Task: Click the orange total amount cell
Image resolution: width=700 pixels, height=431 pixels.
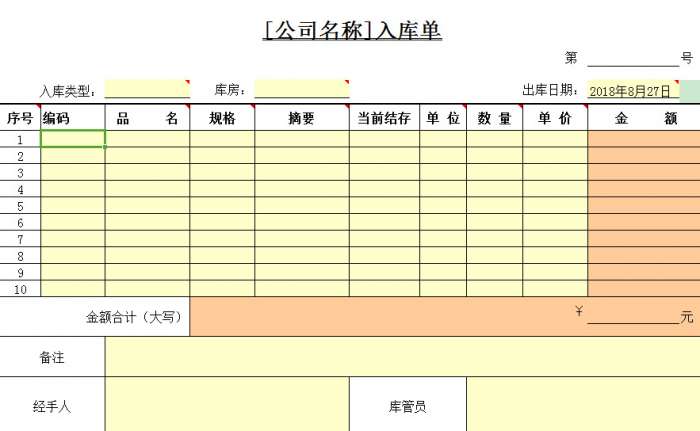Action: click(445, 317)
